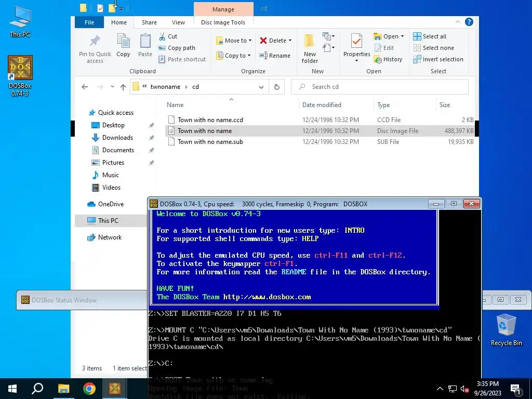Open the New item dropdown in ribbon
532x399 pixels.
[328, 36]
